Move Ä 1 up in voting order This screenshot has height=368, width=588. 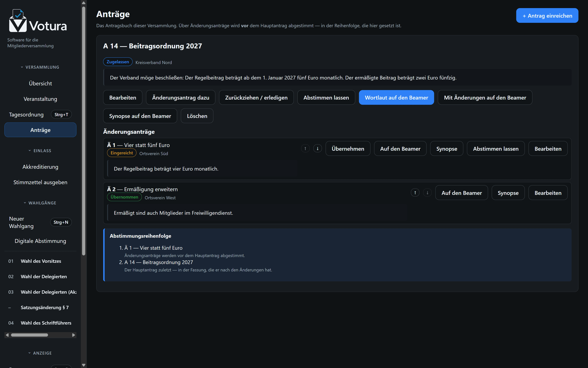tap(305, 148)
